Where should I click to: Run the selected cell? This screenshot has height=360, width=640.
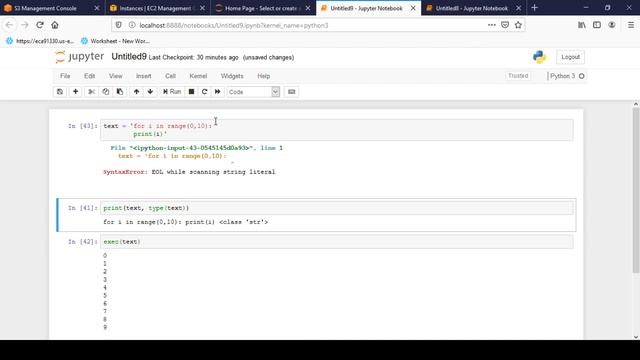[172, 92]
